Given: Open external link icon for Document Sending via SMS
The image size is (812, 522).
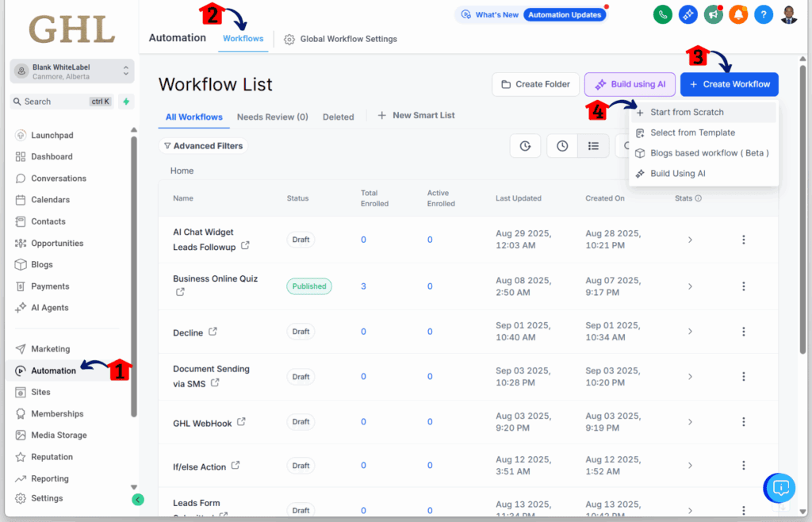Looking at the screenshot, I should (x=215, y=382).
